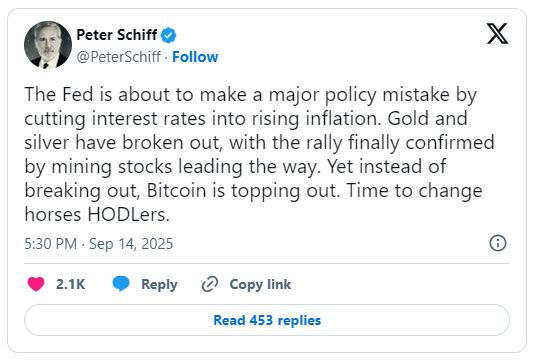
Task: Click the chain link copy icon
Action: point(210,284)
